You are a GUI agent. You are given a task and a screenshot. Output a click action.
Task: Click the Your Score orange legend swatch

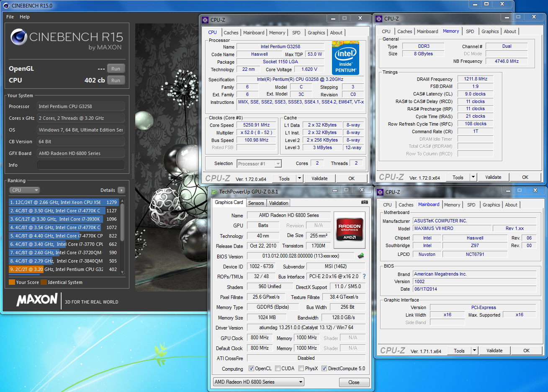click(x=12, y=282)
